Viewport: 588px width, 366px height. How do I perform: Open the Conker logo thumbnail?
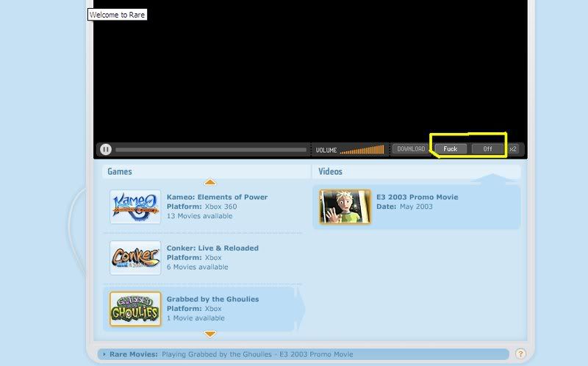coord(135,258)
